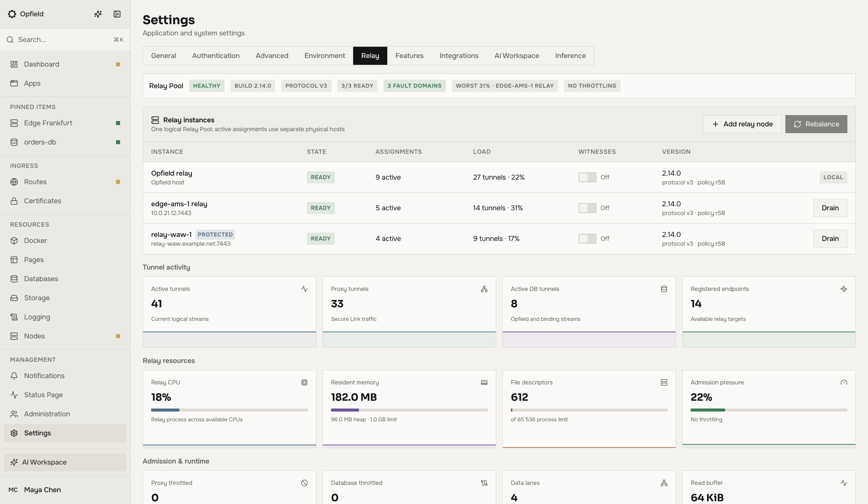The height and width of the screenshot is (504, 868).
Task: Click the Routes globe icon
Action: pos(14,182)
